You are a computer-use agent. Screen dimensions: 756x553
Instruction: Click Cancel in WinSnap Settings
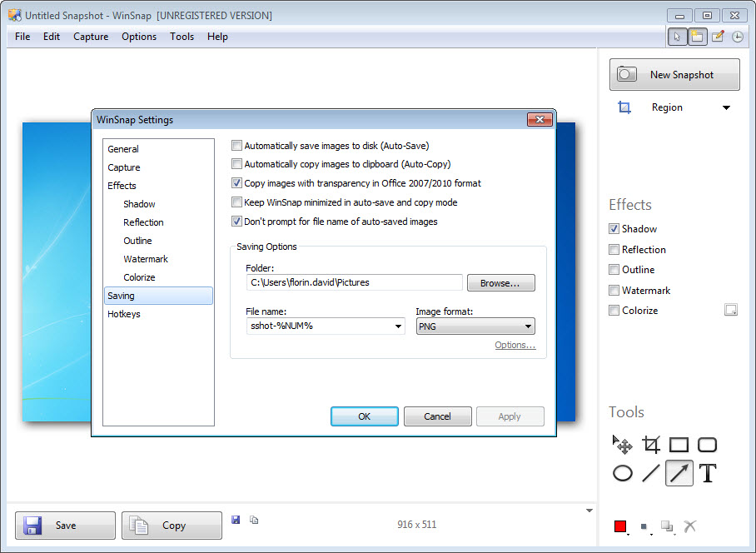437,416
